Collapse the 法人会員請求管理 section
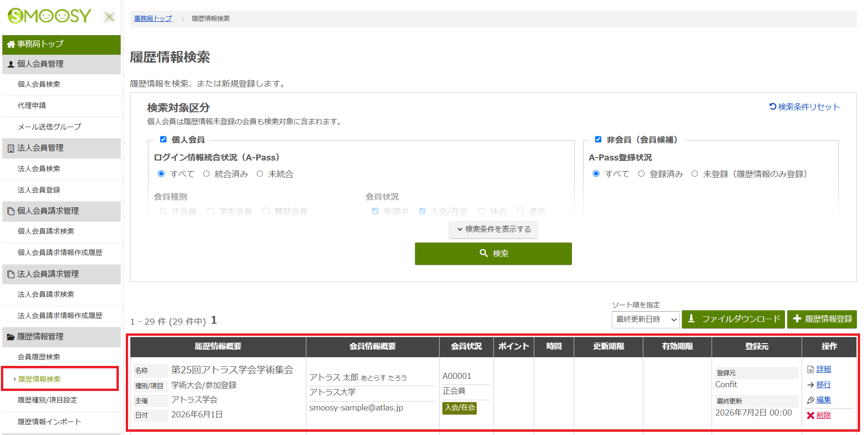The width and height of the screenshot is (868, 435). coord(61,275)
